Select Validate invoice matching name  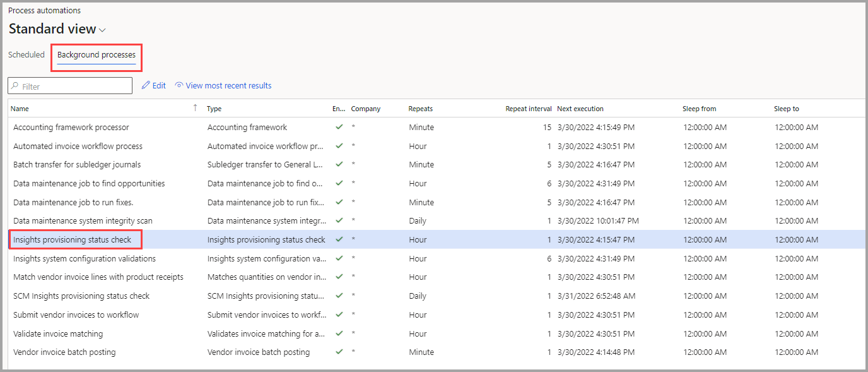(x=58, y=333)
